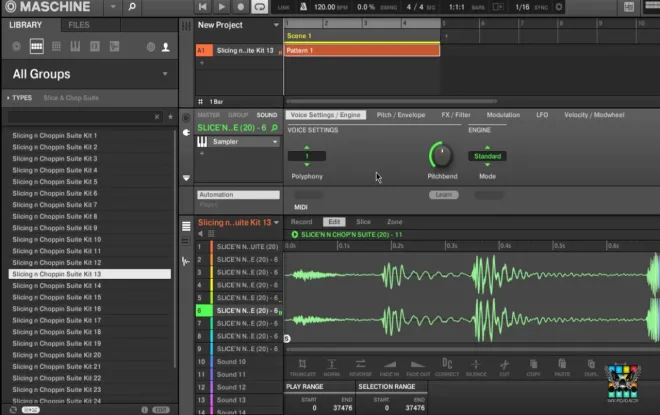This screenshot has width=660, height=415.
Task: Select group A1 Slicing n..ite Kit 13
Action: (x=239, y=51)
